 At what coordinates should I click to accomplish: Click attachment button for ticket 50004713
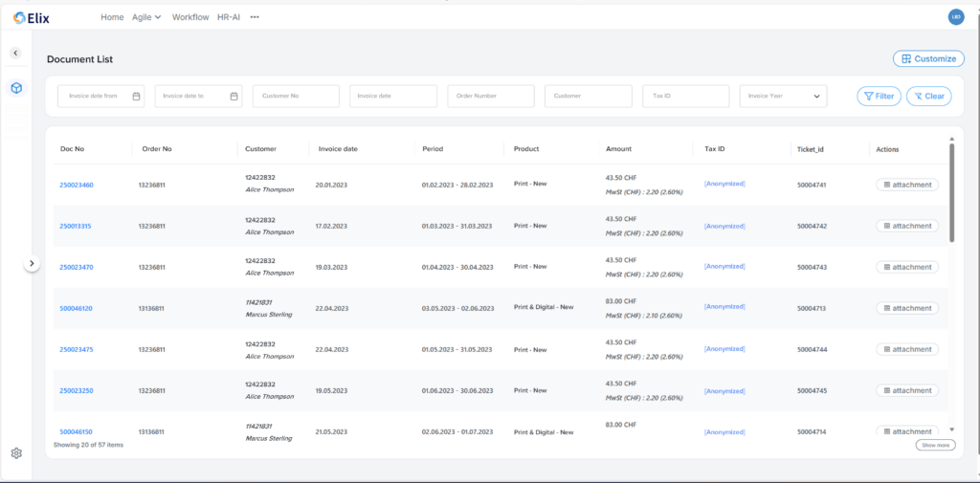(x=907, y=308)
